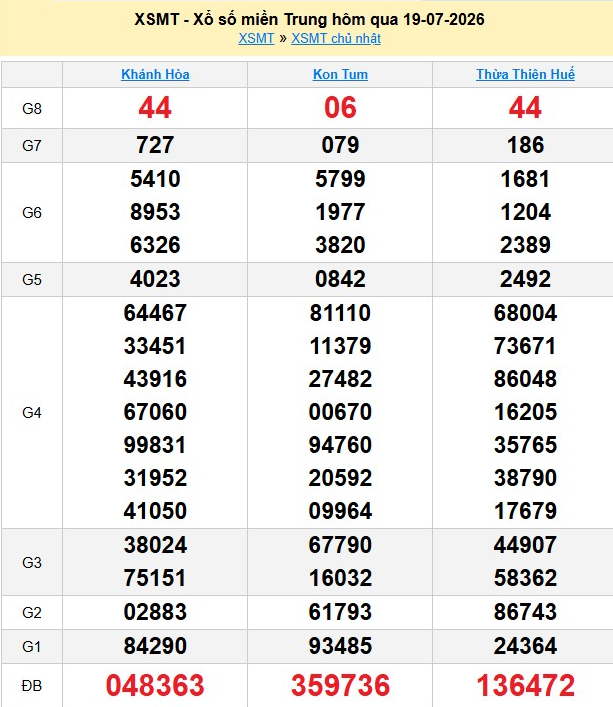Click Khánh Hòa G1 number 84290
The image size is (613, 707).
tap(155, 646)
